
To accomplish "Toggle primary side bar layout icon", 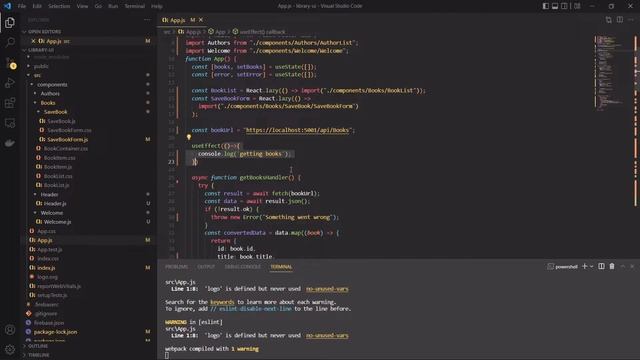I will click(546, 6).
